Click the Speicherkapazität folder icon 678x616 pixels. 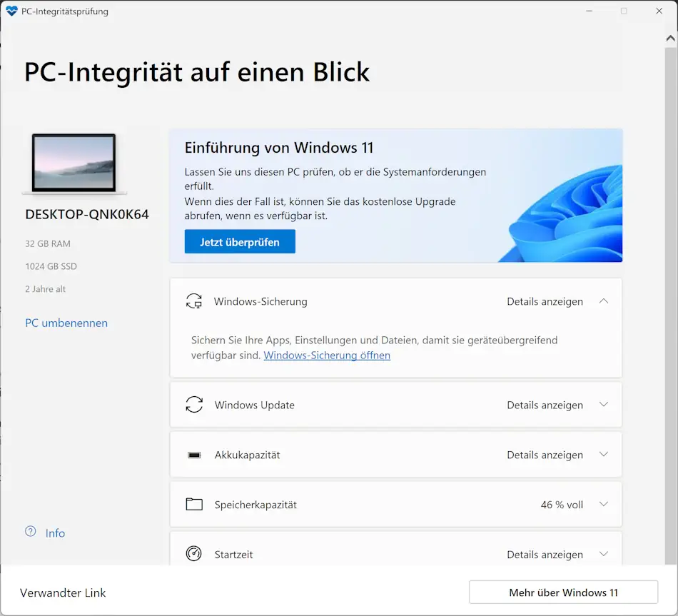click(x=193, y=505)
